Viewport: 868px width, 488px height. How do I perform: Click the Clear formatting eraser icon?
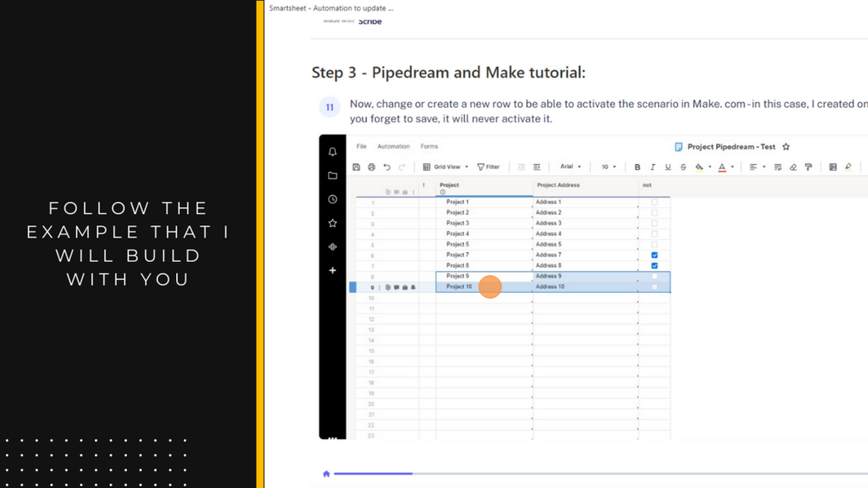point(793,167)
